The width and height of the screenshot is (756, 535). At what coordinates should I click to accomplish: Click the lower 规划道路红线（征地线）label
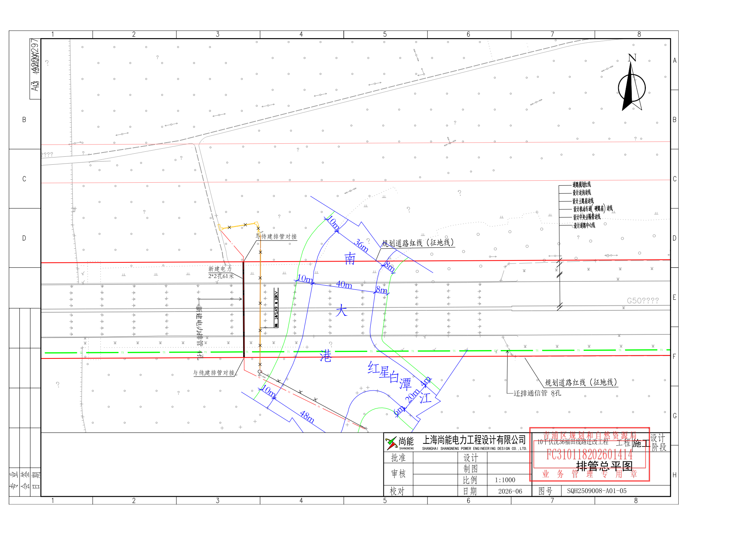click(581, 382)
